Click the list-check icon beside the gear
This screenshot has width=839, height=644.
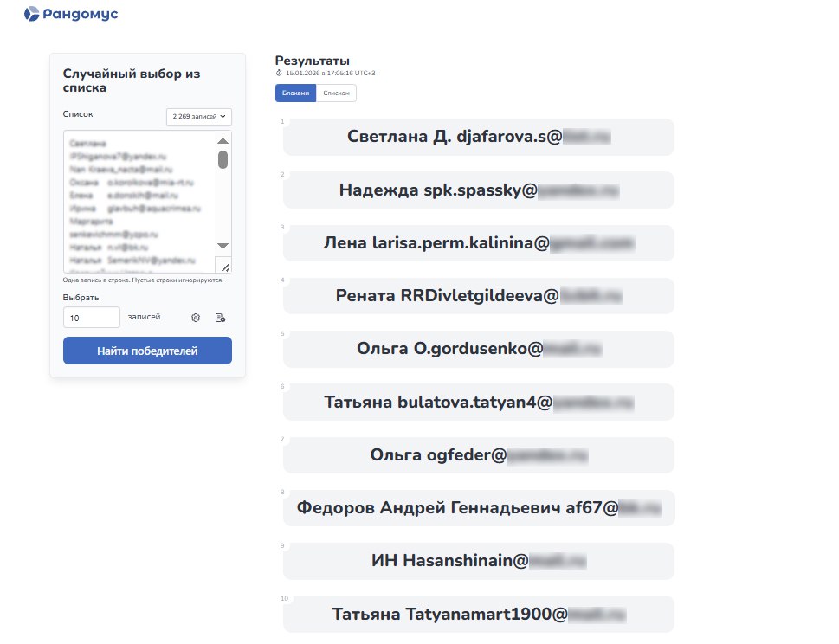(x=220, y=318)
